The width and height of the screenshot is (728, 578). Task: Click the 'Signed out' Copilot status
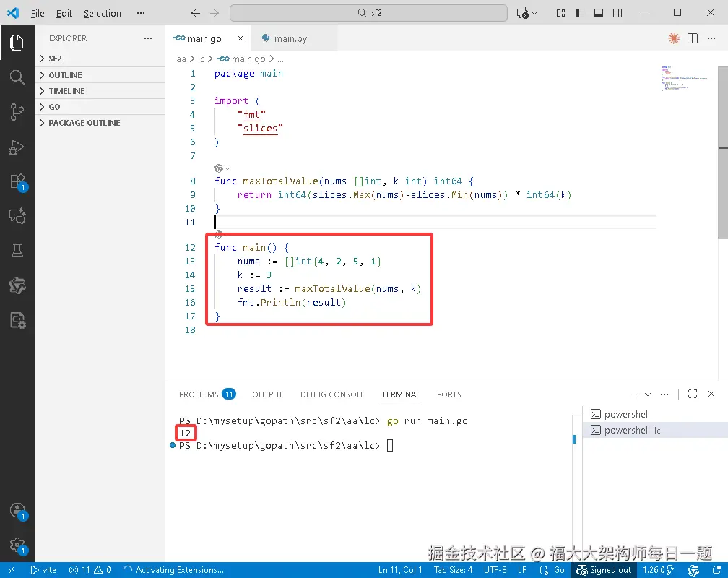click(x=604, y=570)
